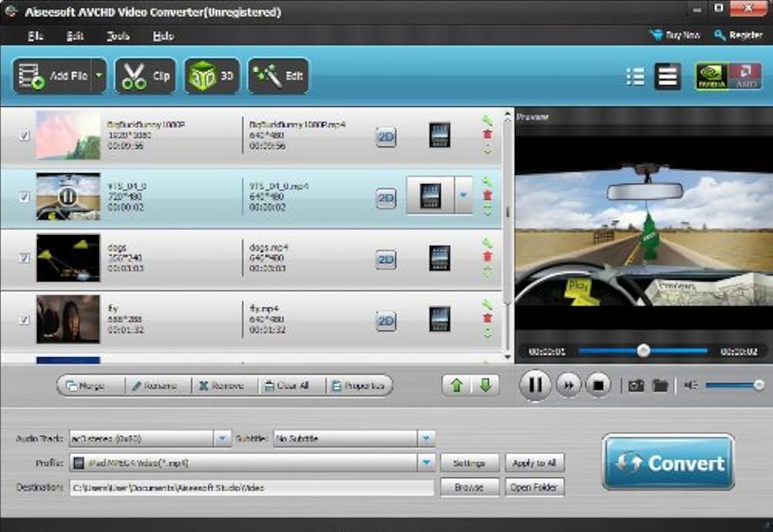
Task: Take a snapshot with the camera icon
Action: [x=636, y=385]
